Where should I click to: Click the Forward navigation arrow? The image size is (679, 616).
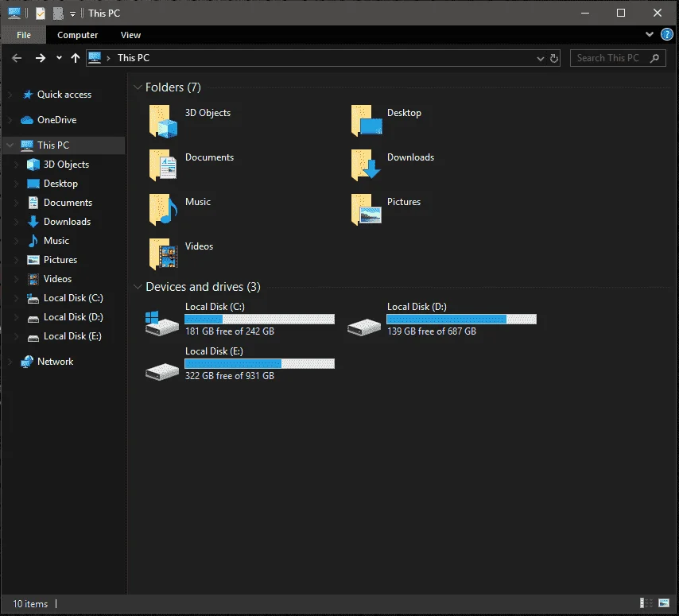click(x=41, y=58)
